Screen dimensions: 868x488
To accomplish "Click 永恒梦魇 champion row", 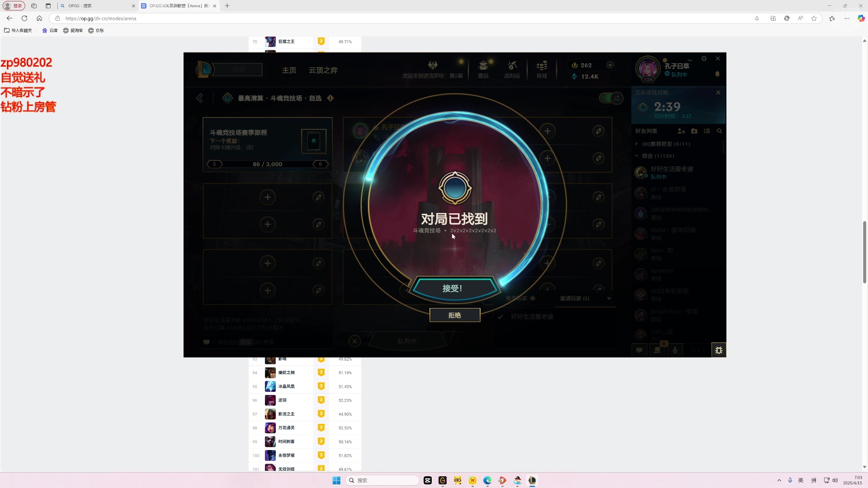I will (x=305, y=455).
